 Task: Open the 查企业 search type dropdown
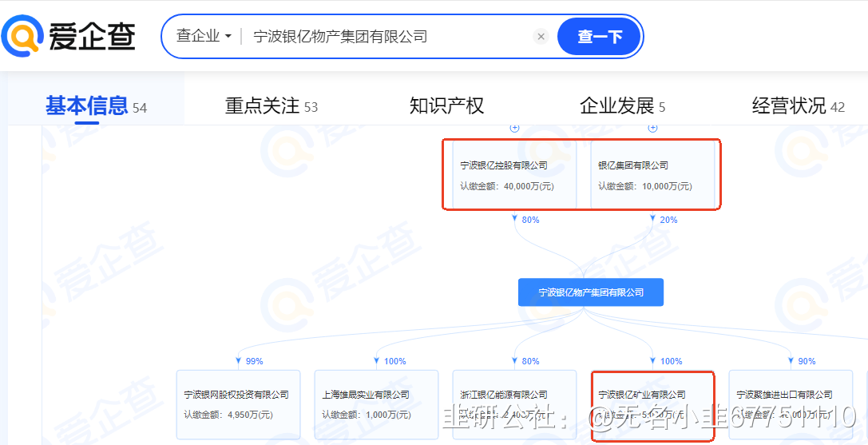pos(204,37)
